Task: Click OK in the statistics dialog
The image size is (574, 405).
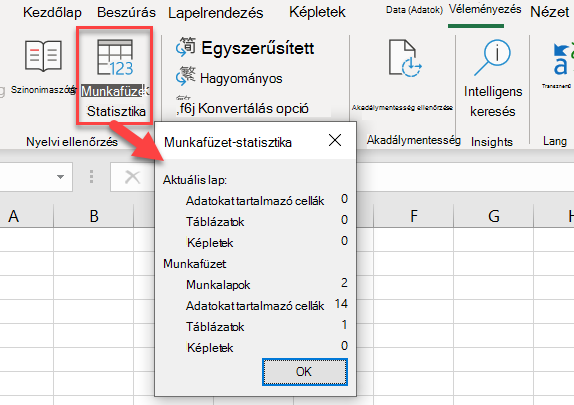Action: 305,372
